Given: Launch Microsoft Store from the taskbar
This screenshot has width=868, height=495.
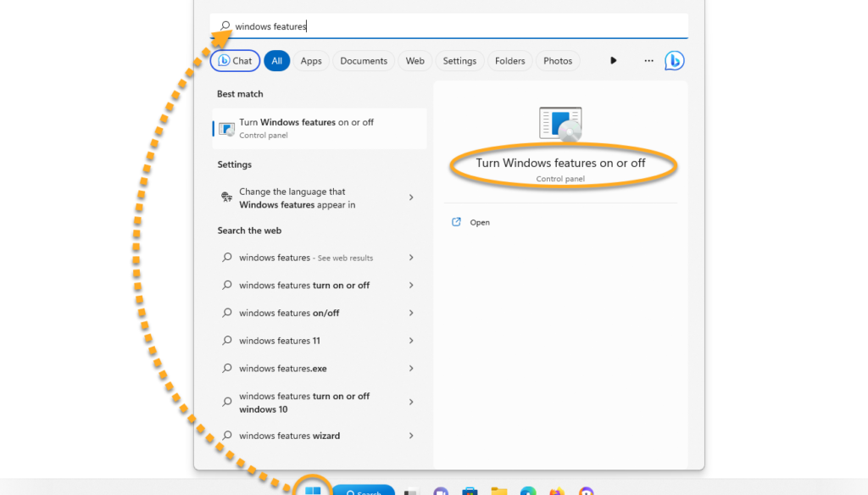Looking at the screenshot, I should click(x=470, y=491).
